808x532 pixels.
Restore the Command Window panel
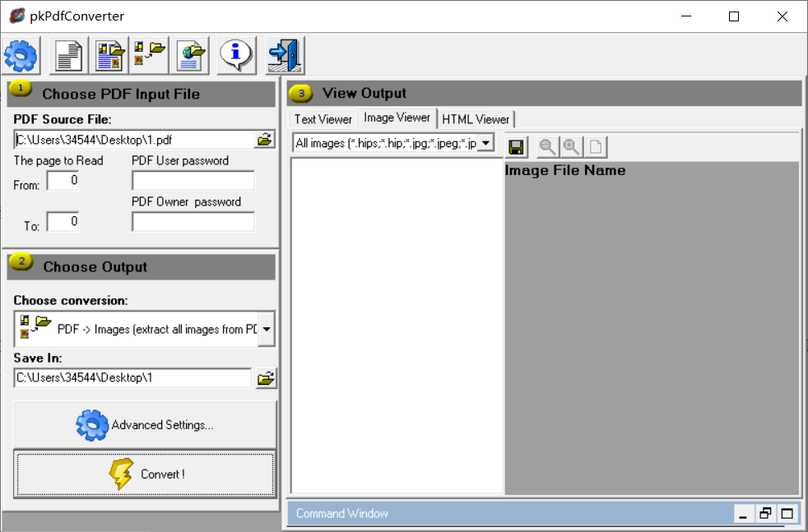765,513
